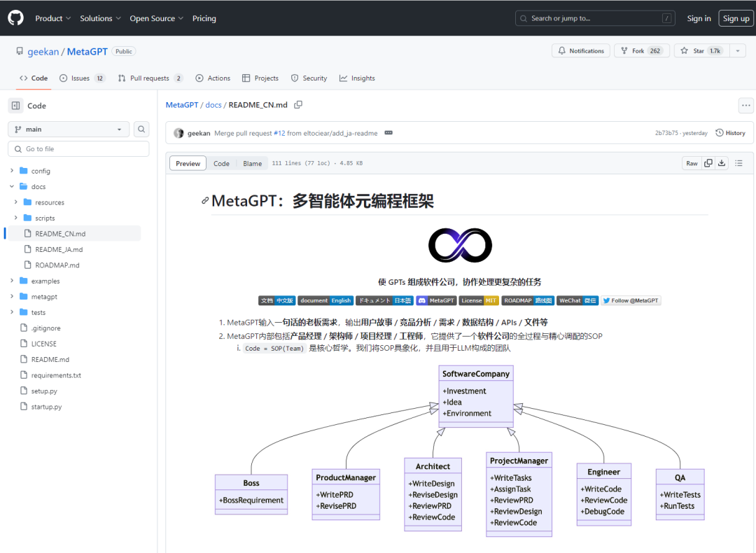The height and width of the screenshot is (553, 756).
Task: Copy the file path icon next to README_CN.md
Action: (x=298, y=104)
